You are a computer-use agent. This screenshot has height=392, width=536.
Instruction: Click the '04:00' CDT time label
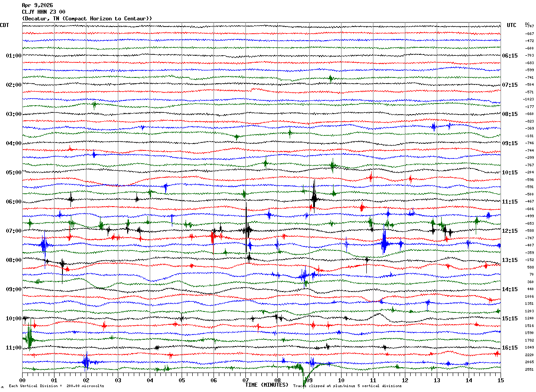14,143
